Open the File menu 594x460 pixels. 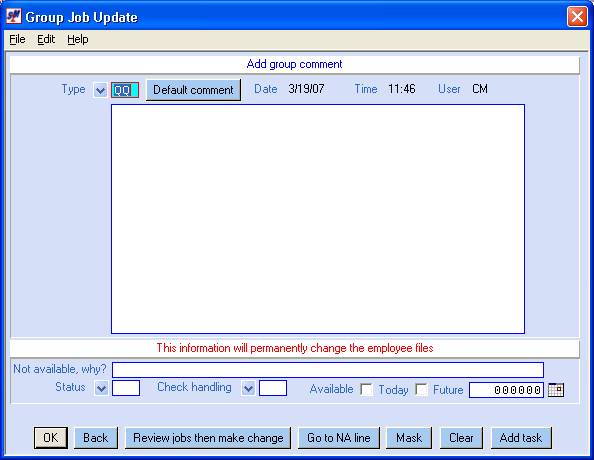point(17,39)
